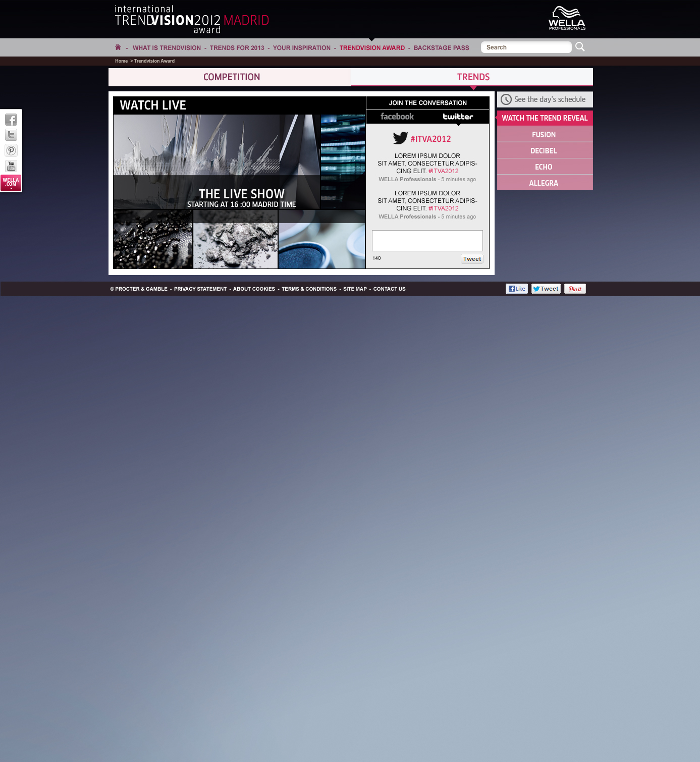Select the twitter conversation tab
700x762 pixels.
click(x=458, y=117)
